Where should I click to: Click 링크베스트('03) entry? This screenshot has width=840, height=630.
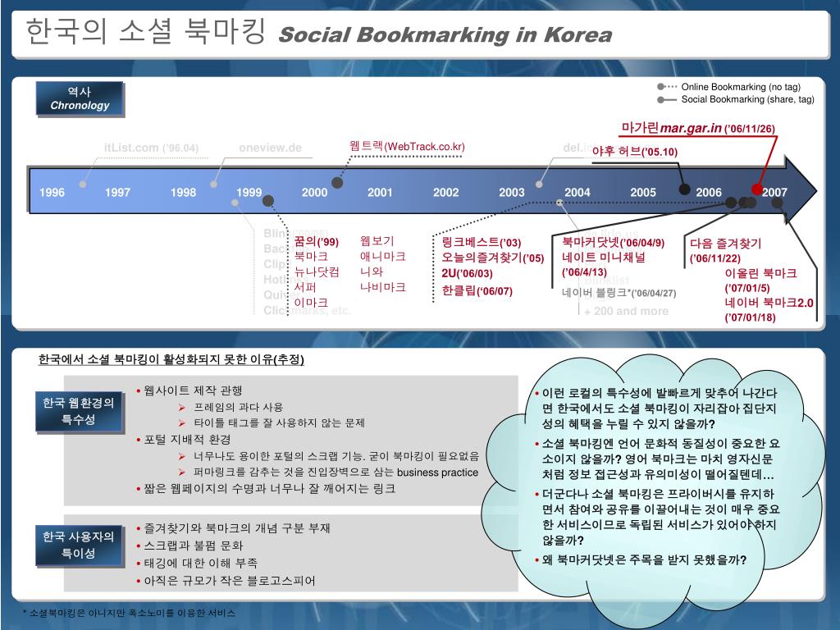pos(481,242)
